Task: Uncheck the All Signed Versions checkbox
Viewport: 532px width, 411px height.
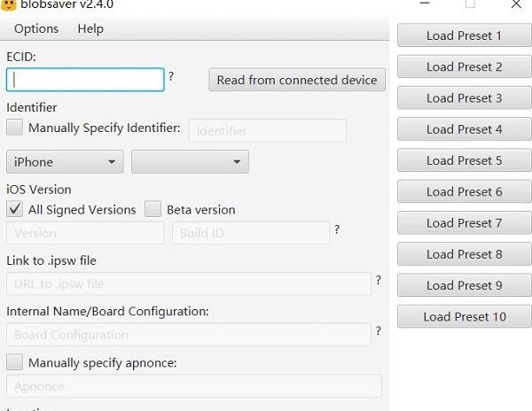Action: pyautogui.click(x=15, y=210)
